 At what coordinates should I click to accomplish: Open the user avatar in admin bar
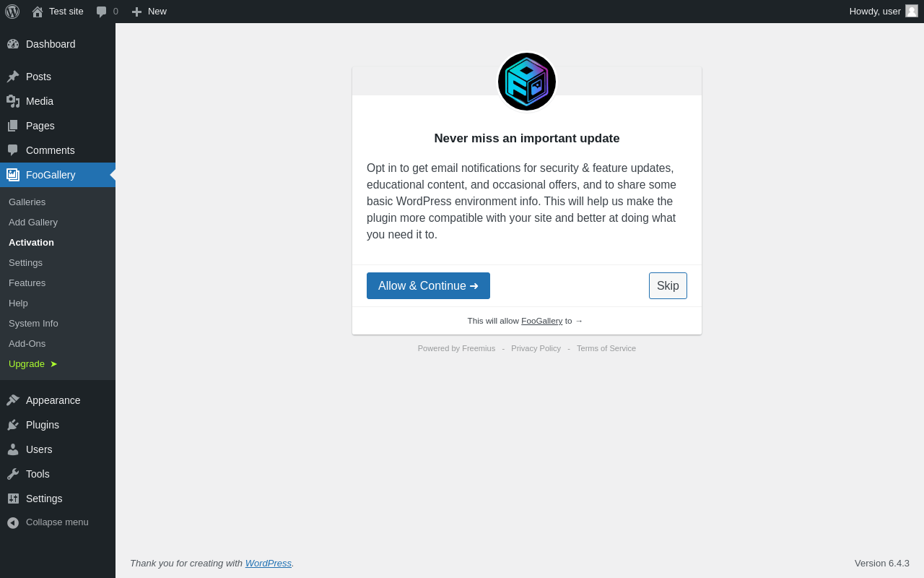click(912, 11)
